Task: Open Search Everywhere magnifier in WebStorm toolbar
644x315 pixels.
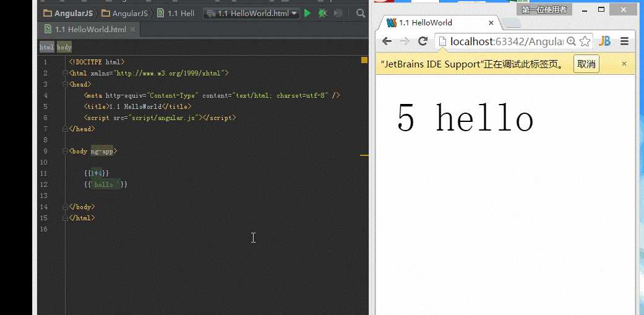Action: (x=361, y=14)
